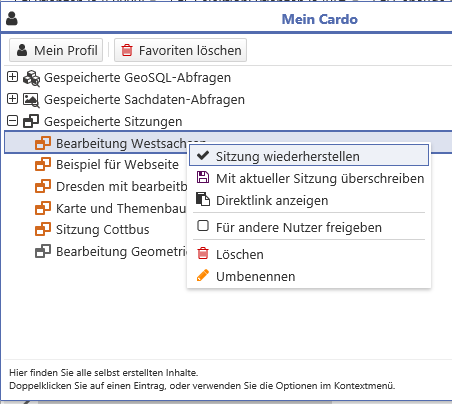Image resolution: width=452 pixels, height=404 pixels.
Task: Click the Gespeicherte Sitzungen windows icon
Action: click(x=31, y=121)
